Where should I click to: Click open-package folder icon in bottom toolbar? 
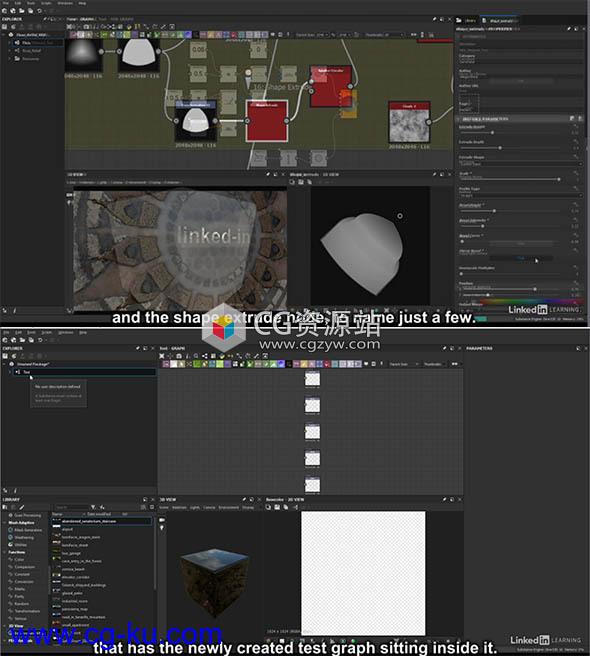pyautogui.click(x=21, y=340)
